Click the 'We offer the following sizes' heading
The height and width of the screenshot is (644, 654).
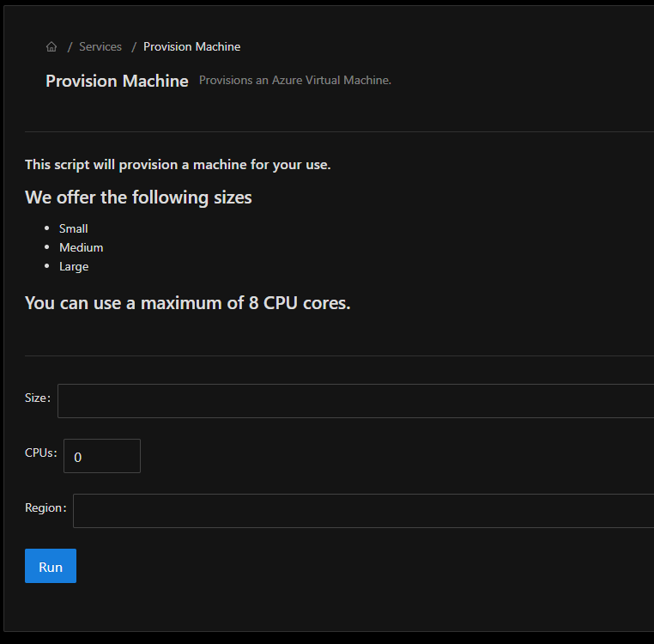point(138,197)
